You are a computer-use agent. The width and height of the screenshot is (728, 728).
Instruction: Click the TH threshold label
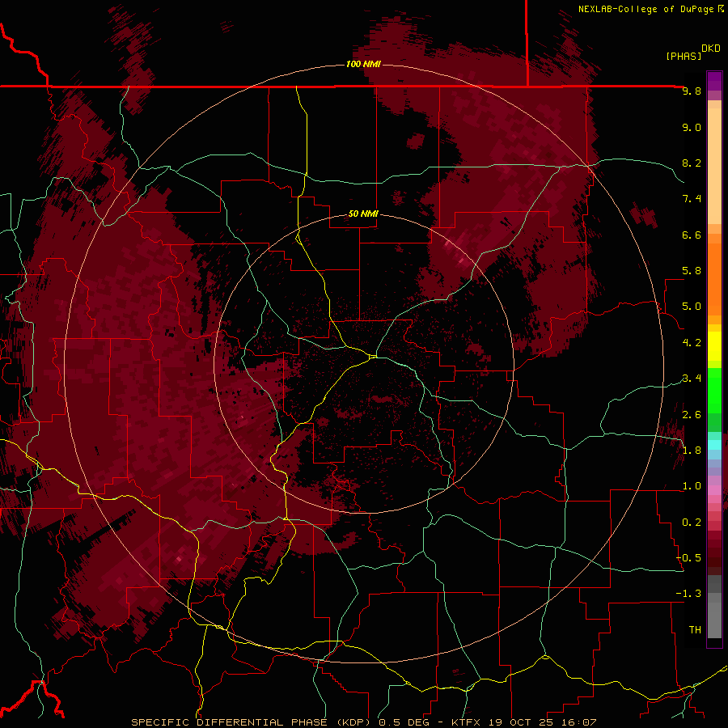pos(695,629)
